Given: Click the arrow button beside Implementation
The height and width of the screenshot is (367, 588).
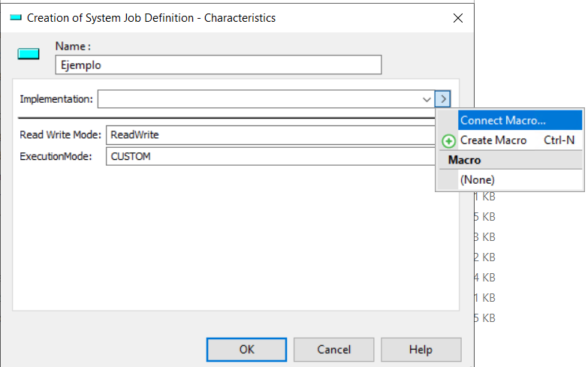Looking at the screenshot, I should [443, 99].
